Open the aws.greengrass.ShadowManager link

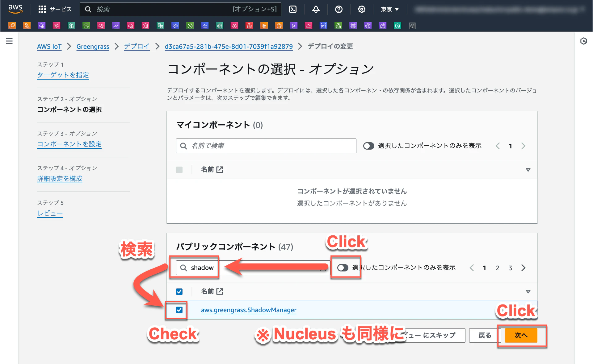249,310
